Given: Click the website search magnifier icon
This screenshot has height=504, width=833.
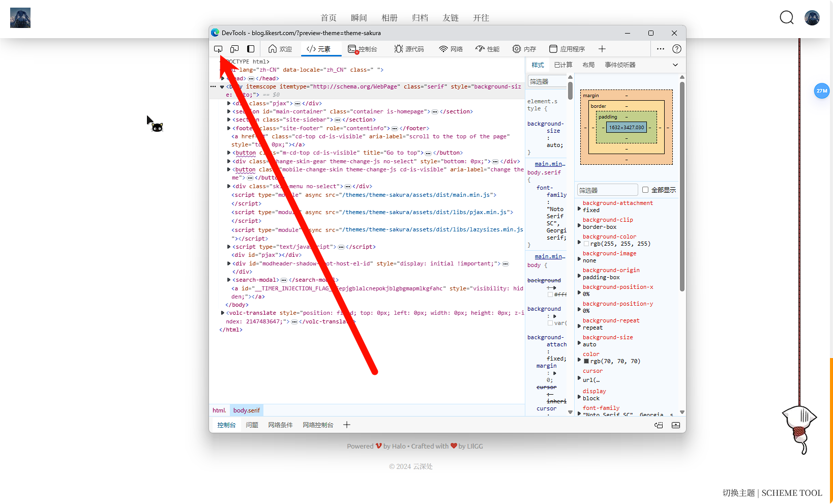Looking at the screenshot, I should (x=787, y=18).
